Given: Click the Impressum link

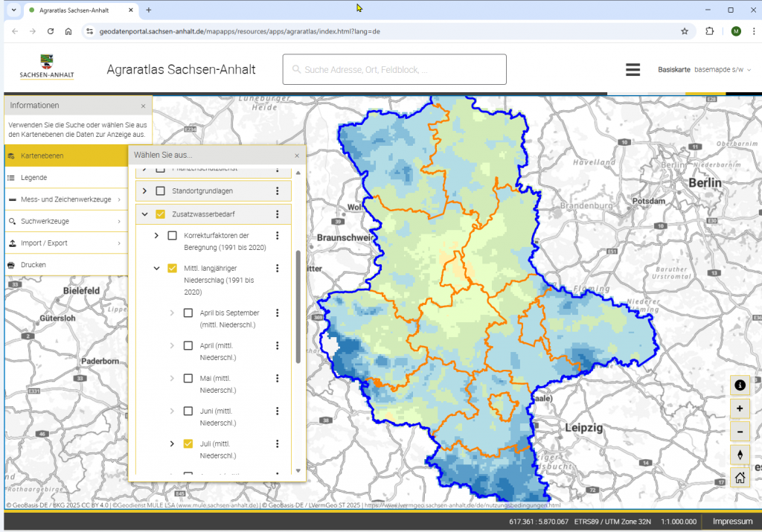Looking at the screenshot, I should point(732,522).
